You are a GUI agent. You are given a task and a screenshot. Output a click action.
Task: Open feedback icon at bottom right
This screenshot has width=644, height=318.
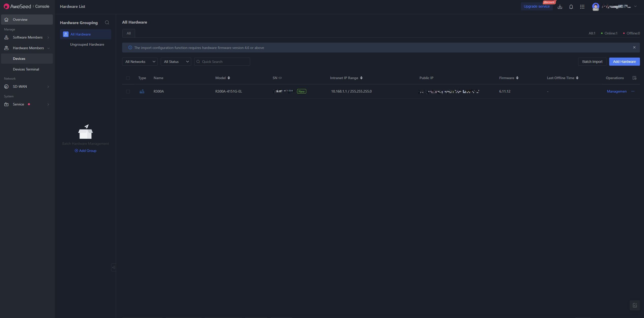pos(635,305)
